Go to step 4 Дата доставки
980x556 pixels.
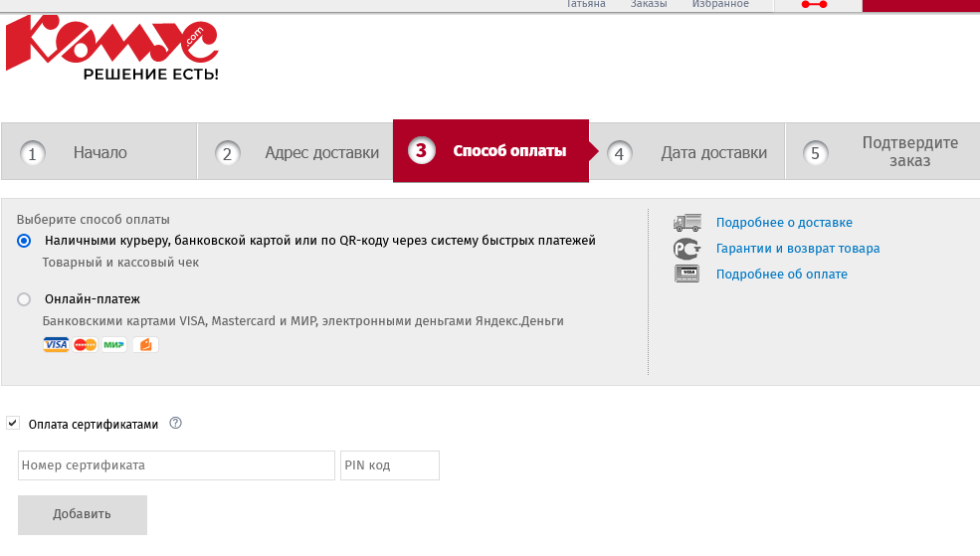[x=687, y=152]
